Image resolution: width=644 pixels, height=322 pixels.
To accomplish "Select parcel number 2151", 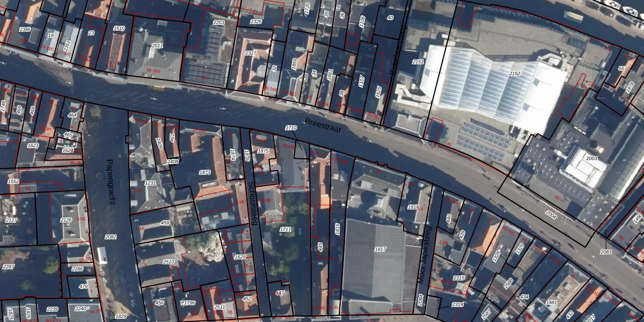I will pyautogui.click(x=418, y=62).
